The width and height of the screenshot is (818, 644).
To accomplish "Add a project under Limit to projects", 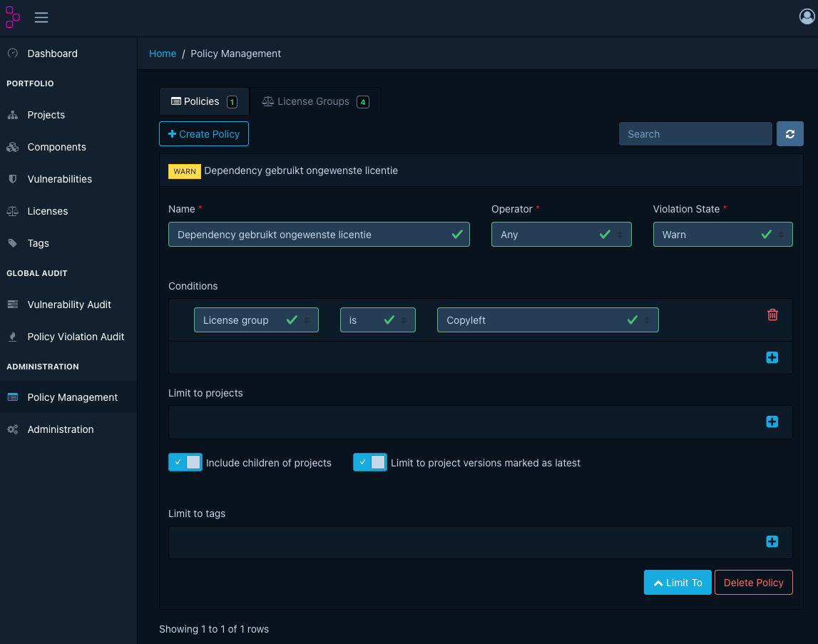I will 772,421.
